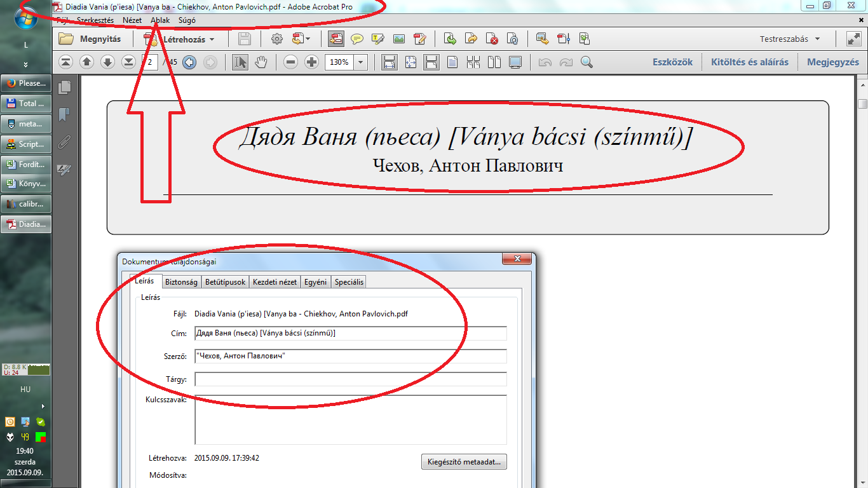868x488 pixels.
Task: Enable scrolling page view icon
Action: pos(431,62)
